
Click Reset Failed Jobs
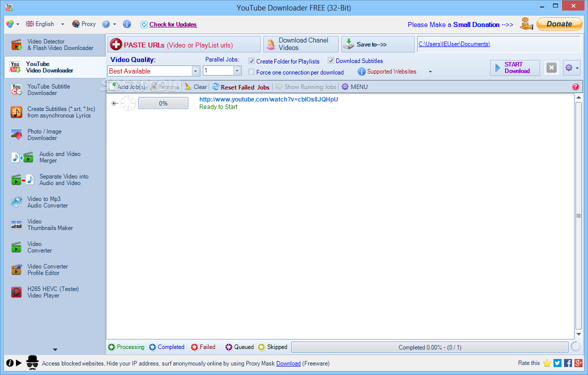tap(241, 87)
